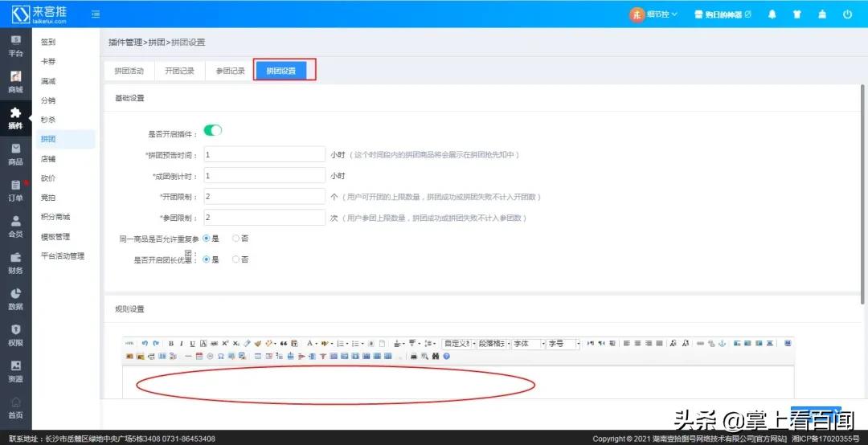Switch to the 开团记录 tab
The width and height of the screenshot is (868, 445).
[x=179, y=71]
